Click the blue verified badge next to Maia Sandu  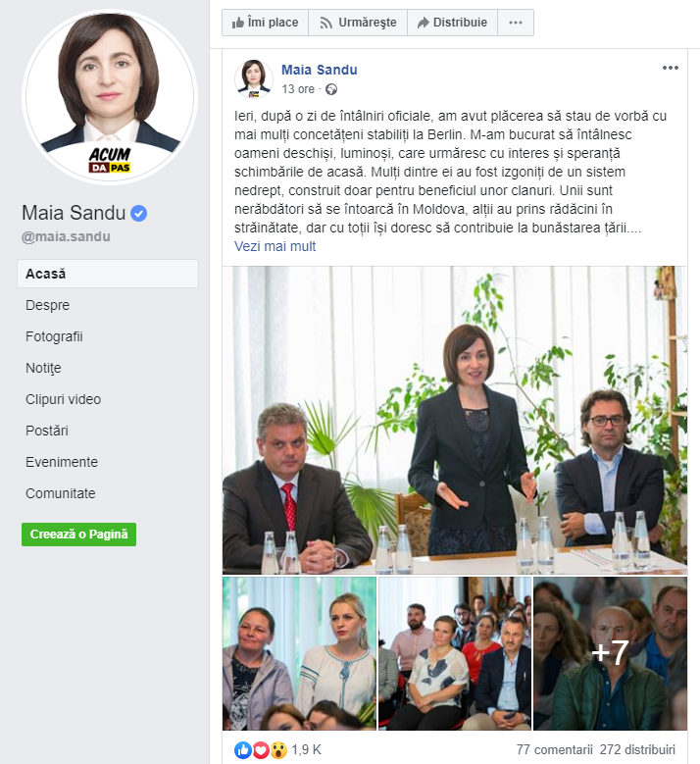point(139,214)
